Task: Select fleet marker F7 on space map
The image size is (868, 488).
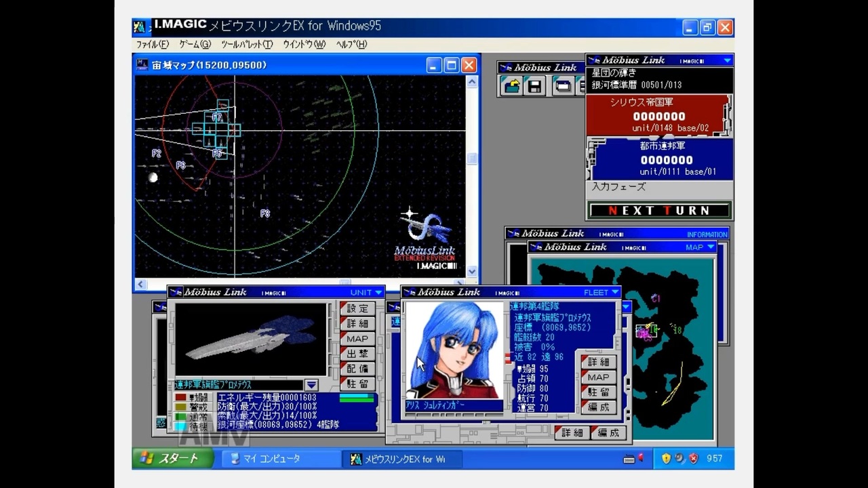Action: (217, 117)
